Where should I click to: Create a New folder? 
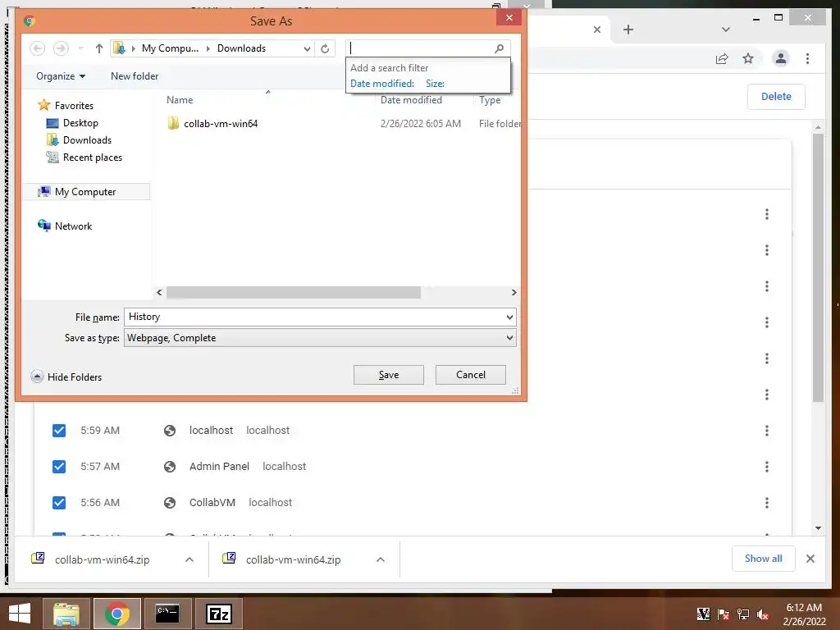click(135, 76)
